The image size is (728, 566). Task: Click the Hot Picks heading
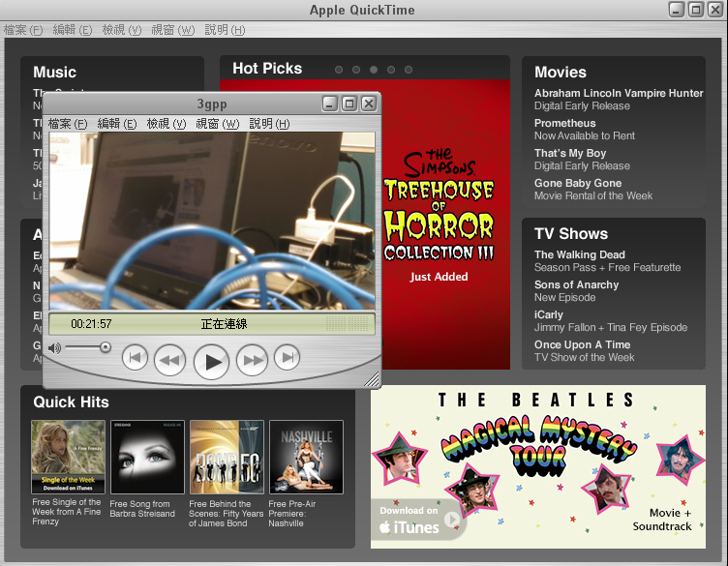[x=267, y=69]
